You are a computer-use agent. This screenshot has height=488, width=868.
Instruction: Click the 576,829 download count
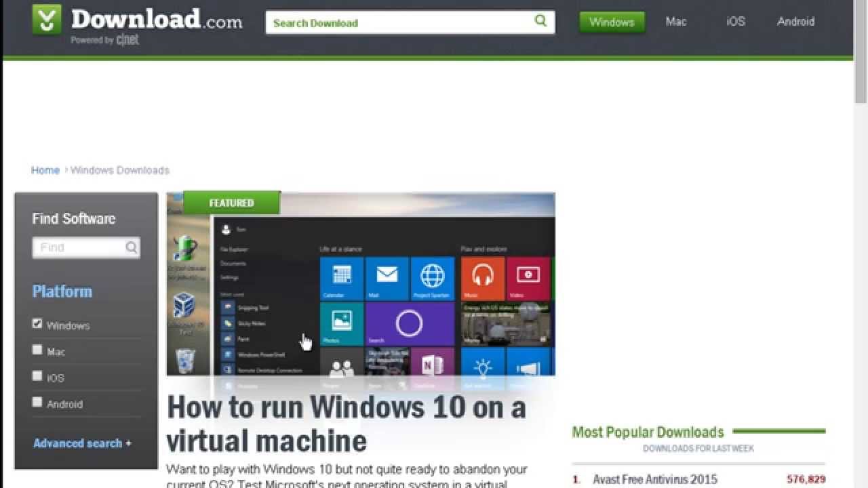[806, 479]
